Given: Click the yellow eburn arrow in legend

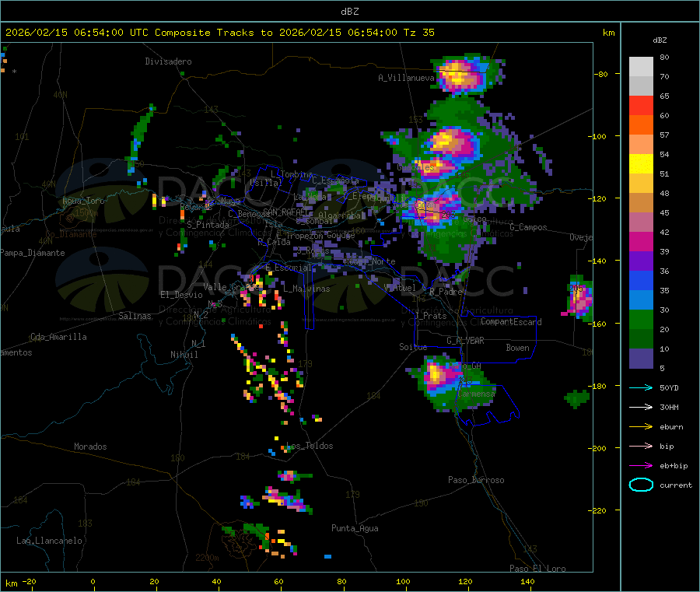Looking at the screenshot, I should (x=641, y=427).
